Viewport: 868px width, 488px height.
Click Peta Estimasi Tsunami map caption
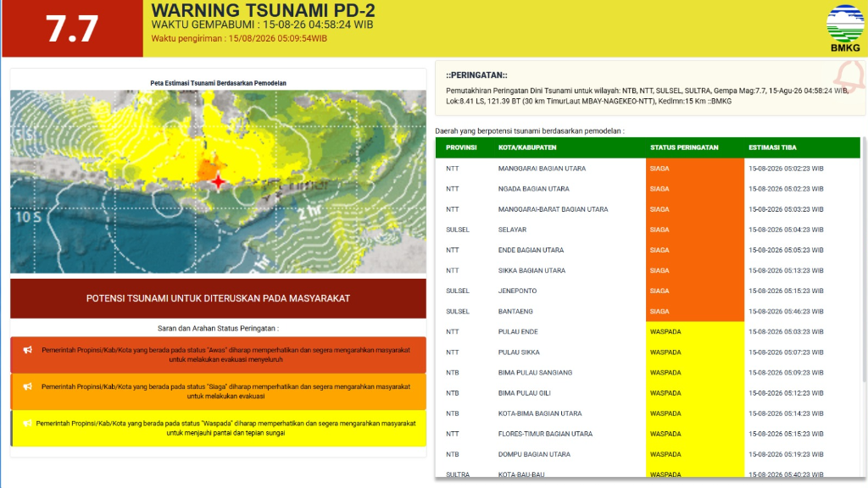coord(218,83)
